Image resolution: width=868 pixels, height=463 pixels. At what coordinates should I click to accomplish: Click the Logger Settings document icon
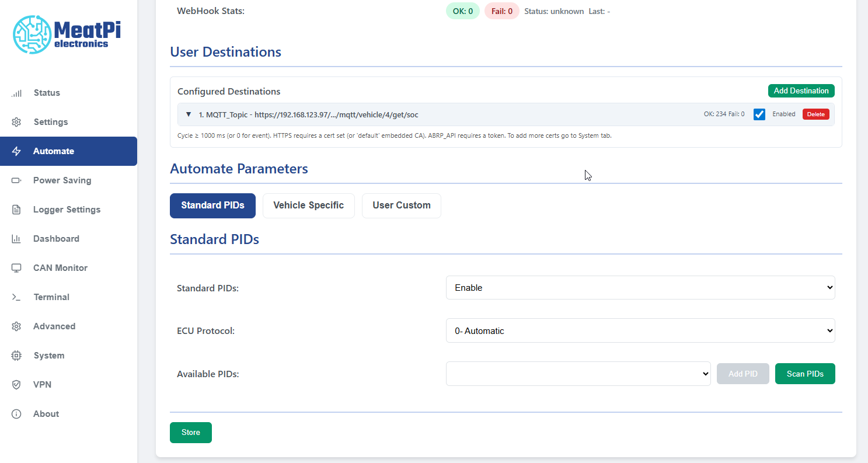click(x=16, y=210)
